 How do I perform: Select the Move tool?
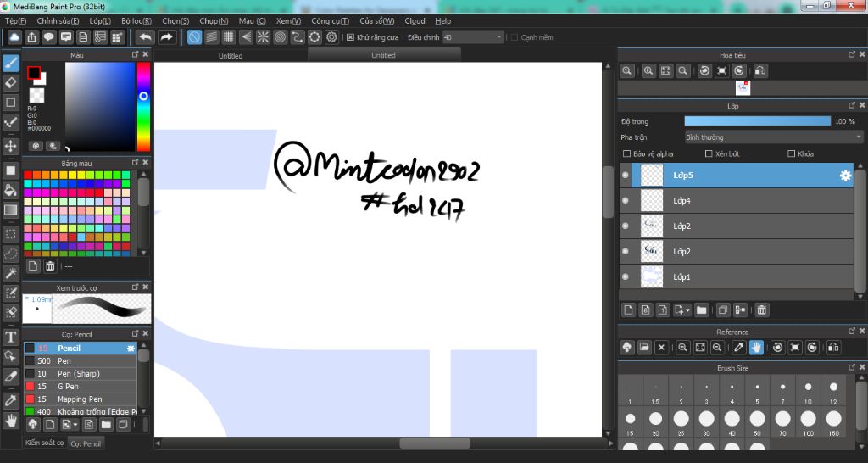11,146
